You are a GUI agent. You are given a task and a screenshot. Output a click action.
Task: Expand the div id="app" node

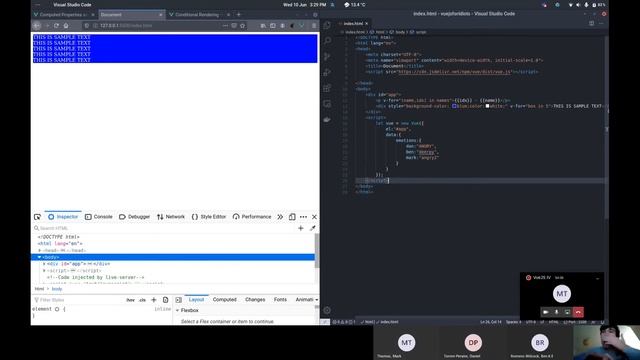44,264
